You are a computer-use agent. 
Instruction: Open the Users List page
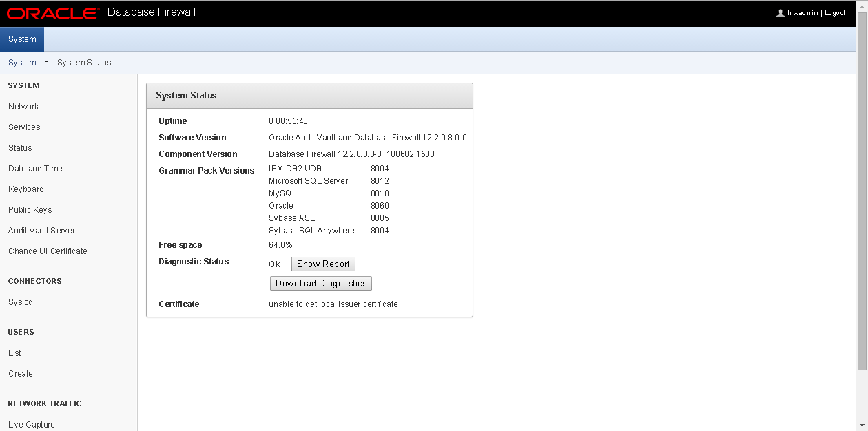click(x=14, y=353)
